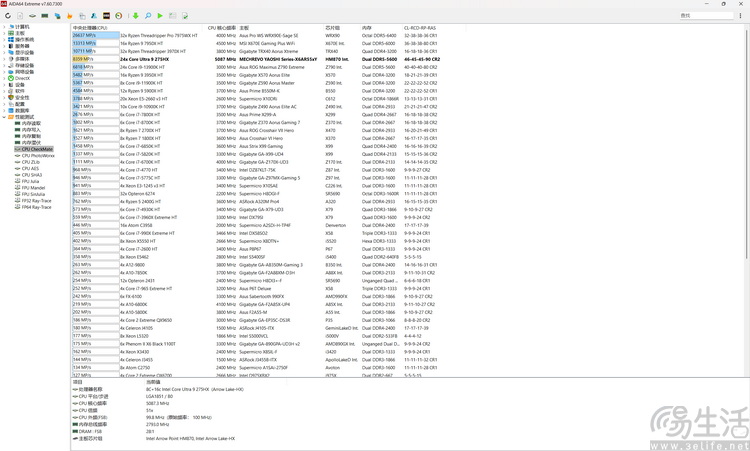
Task: Click the Refresh circular arrow toolbar icon
Action: 8,16
